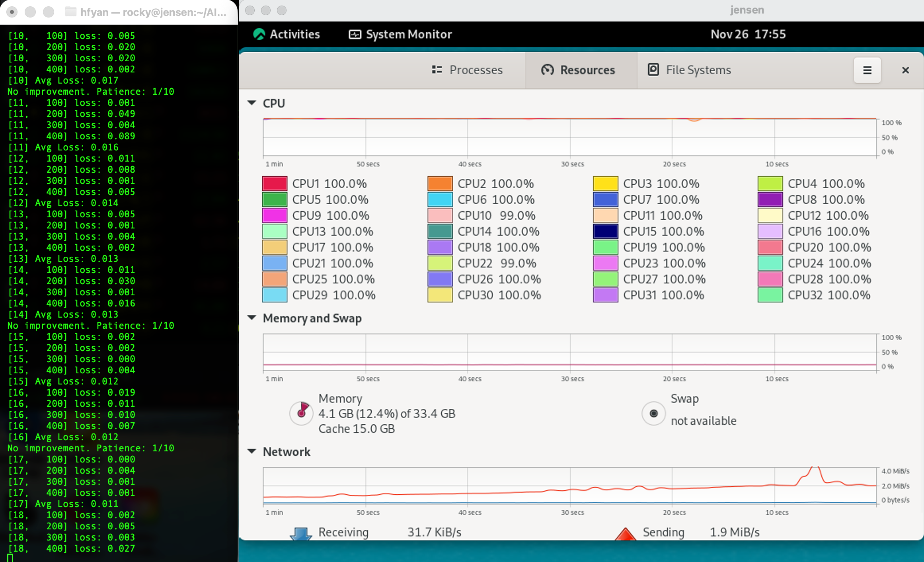Screen dimensions: 924x562
Task: Click '[10] Avg Loss: 0.017' in the terminal
Action: pos(63,80)
